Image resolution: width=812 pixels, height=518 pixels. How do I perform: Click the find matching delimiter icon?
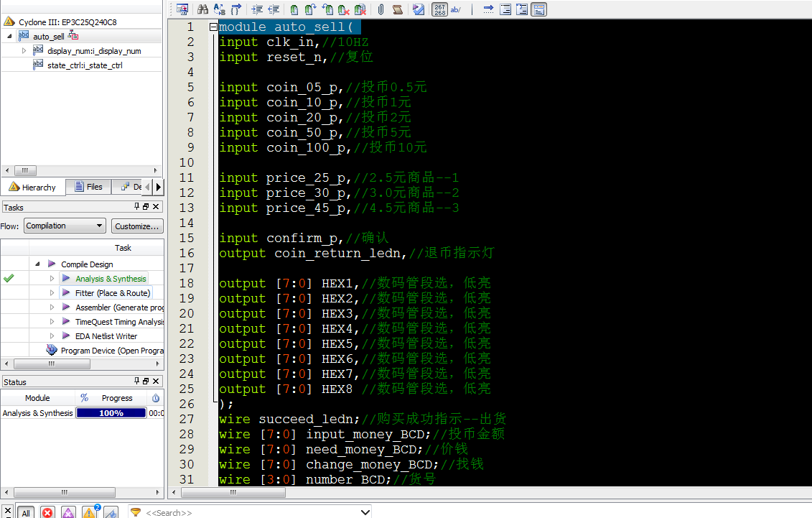(x=236, y=9)
